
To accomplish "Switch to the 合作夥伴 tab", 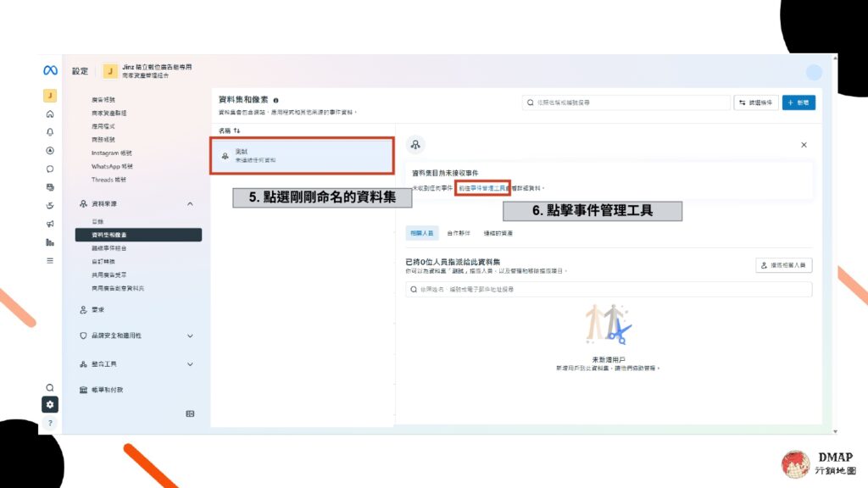I will (459, 233).
